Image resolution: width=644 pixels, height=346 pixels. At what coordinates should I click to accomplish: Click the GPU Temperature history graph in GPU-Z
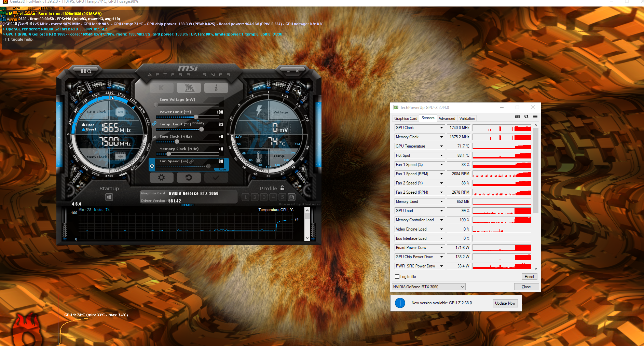click(x=502, y=146)
